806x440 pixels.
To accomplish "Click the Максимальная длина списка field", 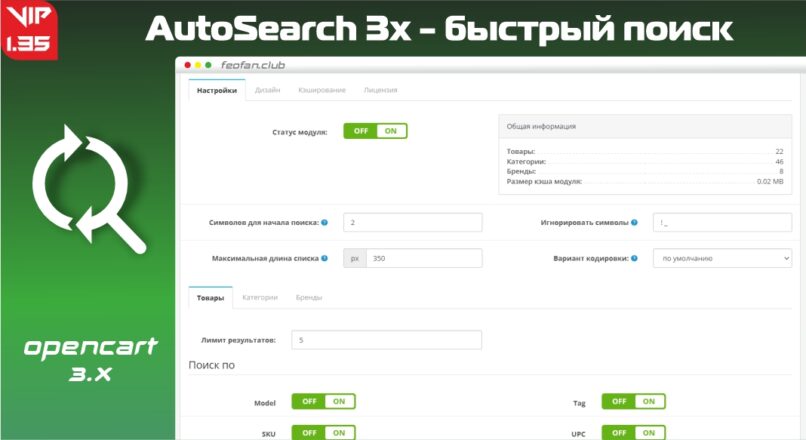I will pyautogui.click(x=424, y=258).
